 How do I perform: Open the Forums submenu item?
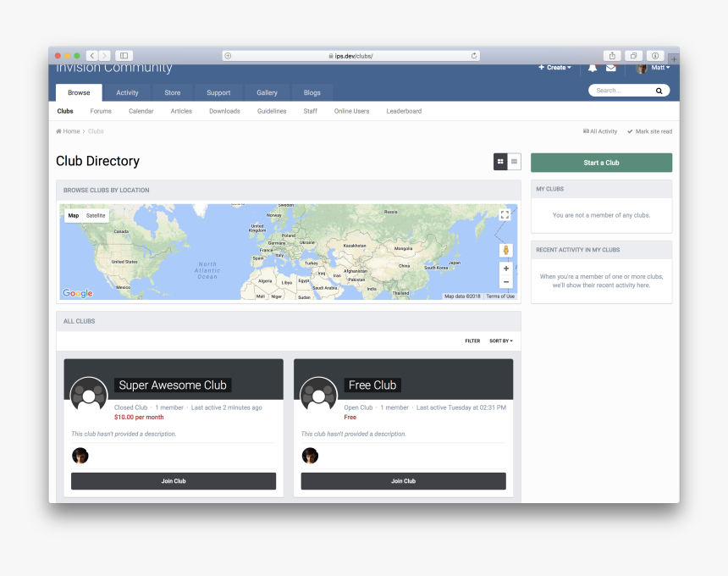click(101, 111)
